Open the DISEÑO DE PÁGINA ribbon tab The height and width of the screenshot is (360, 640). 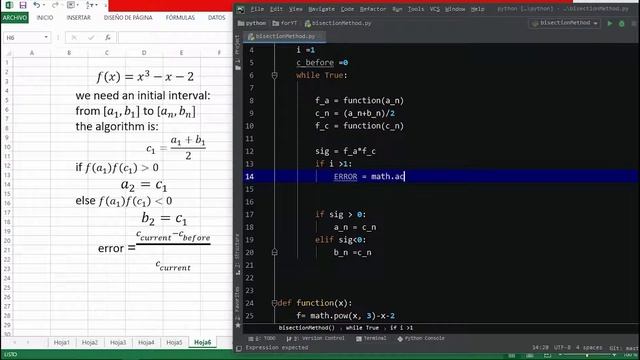coord(128,18)
